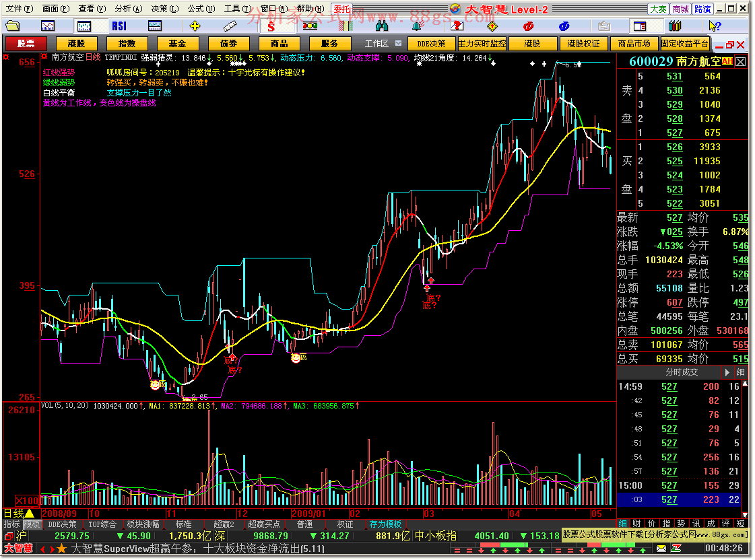Select the 板块涨幅 template tab

[x=143, y=524]
